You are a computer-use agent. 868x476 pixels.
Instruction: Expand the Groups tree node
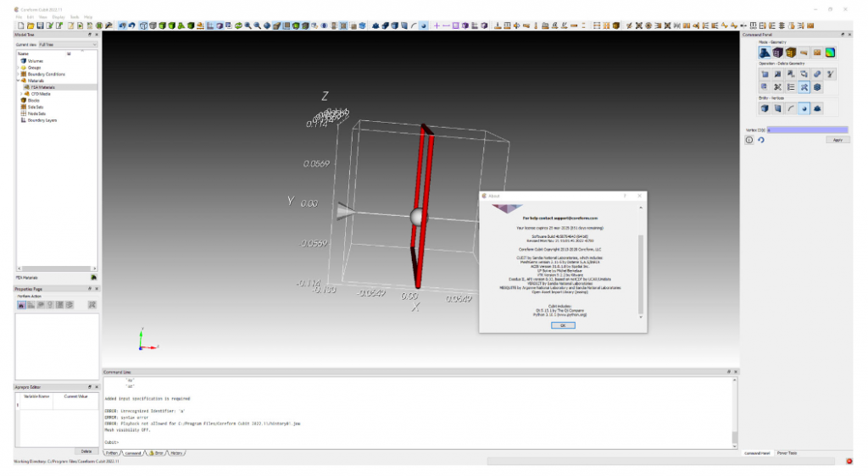(x=19, y=68)
